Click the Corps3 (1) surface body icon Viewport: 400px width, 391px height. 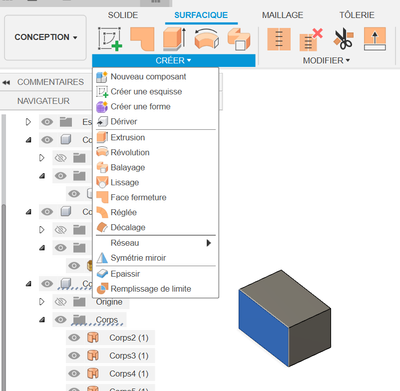pyautogui.click(x=93, y=356)
